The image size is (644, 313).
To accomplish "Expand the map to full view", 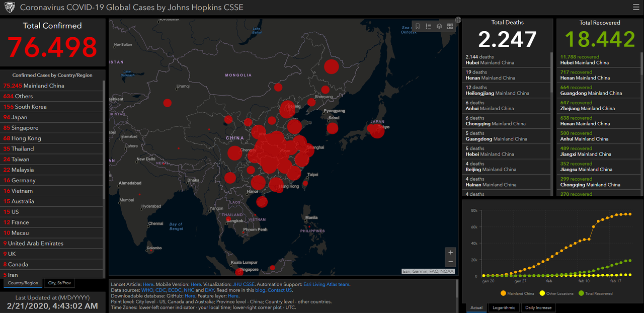I will tap(458, 20).
